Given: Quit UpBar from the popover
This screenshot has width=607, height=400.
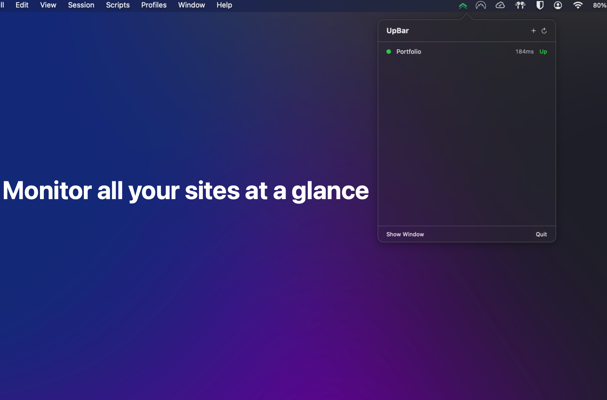Looking at the screenshot, I should coord(541,234).
